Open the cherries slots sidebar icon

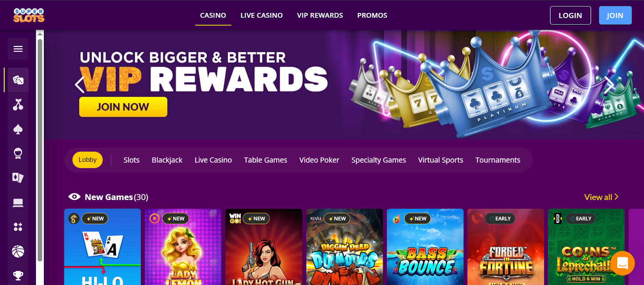click(x=18, y=105)
